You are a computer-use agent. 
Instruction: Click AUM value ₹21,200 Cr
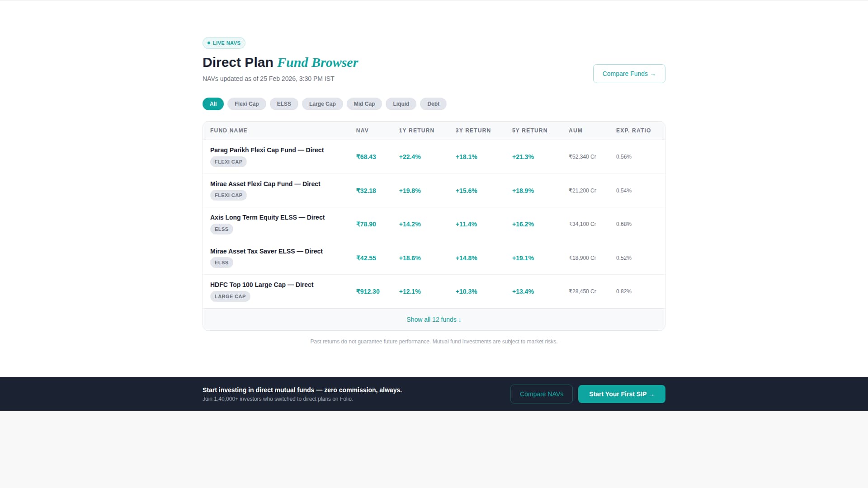coord(582,191)
